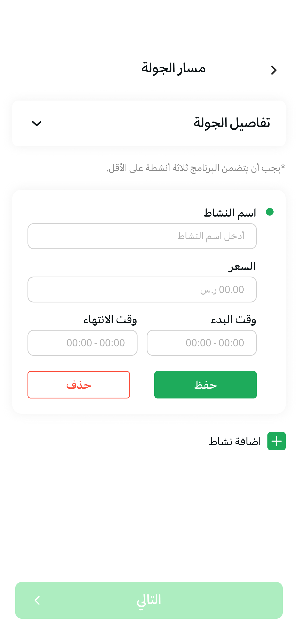This screenshot has height=644, width=298.
Task: Click the three-activities requirement note text
Action: click(196, 168)
